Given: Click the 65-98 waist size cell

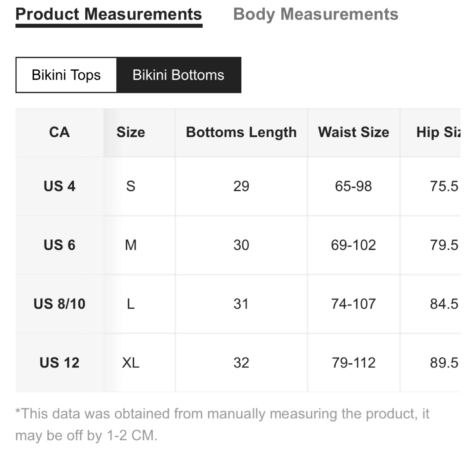Looking at the screenshot, I should [x=354, y=186].
